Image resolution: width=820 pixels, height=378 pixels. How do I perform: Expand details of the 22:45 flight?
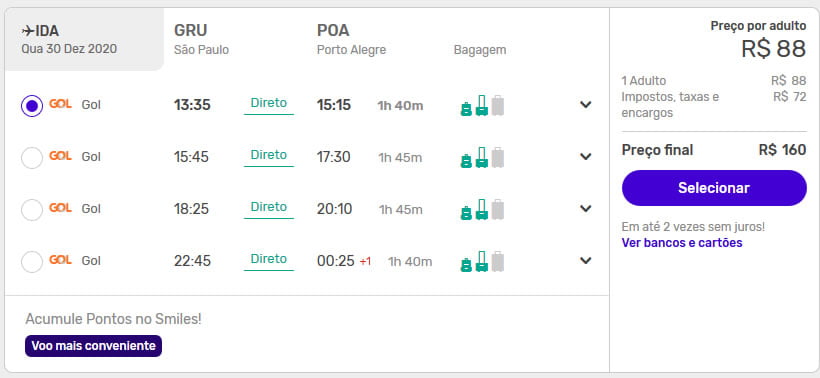[586, 260]
